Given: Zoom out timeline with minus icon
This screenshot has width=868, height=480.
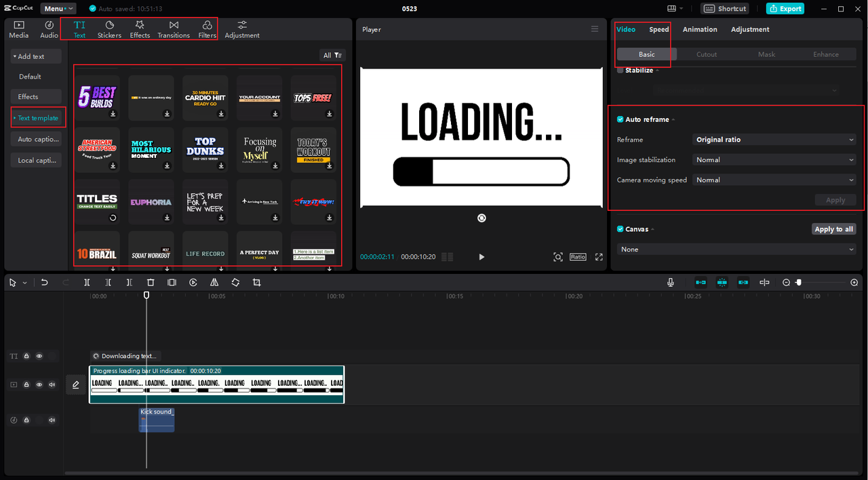Looking at the screenshot, I should pos(786,282).
